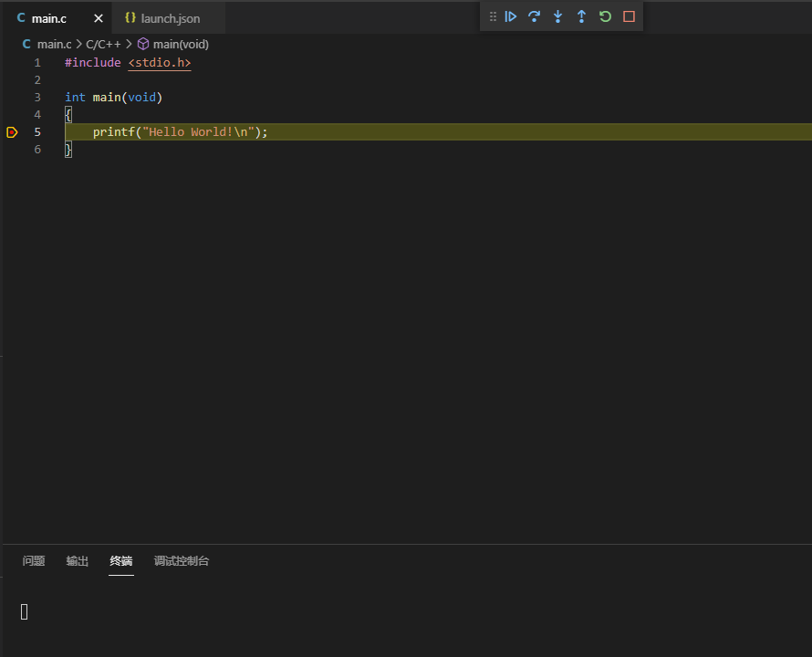This screenshot has width=812, height=657.
Task: Click the terminal cursor input area
Action: coord(25,611)
